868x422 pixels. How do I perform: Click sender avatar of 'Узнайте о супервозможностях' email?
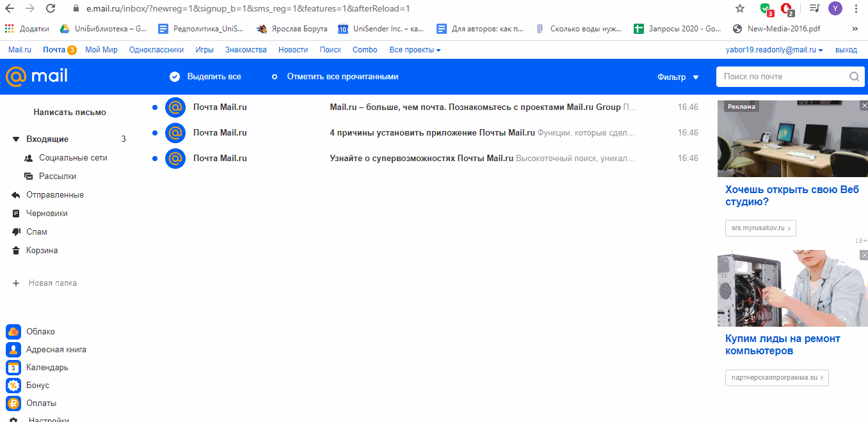pos(175,159)
